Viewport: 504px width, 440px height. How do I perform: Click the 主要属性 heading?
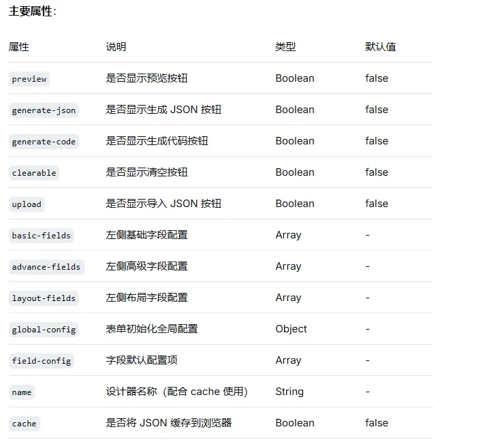pyautogui.click(x=33, y=12)
